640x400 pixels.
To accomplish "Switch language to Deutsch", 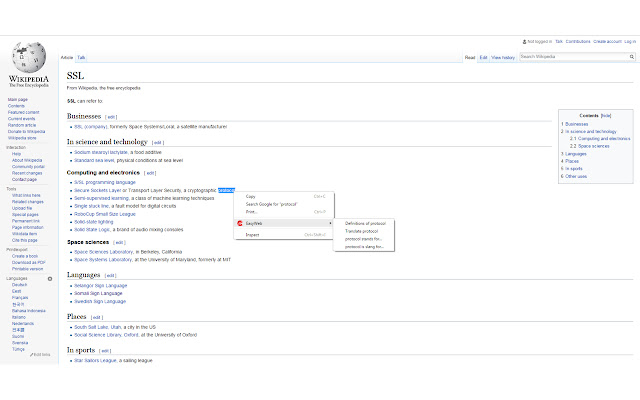I will tap(19, 285).
